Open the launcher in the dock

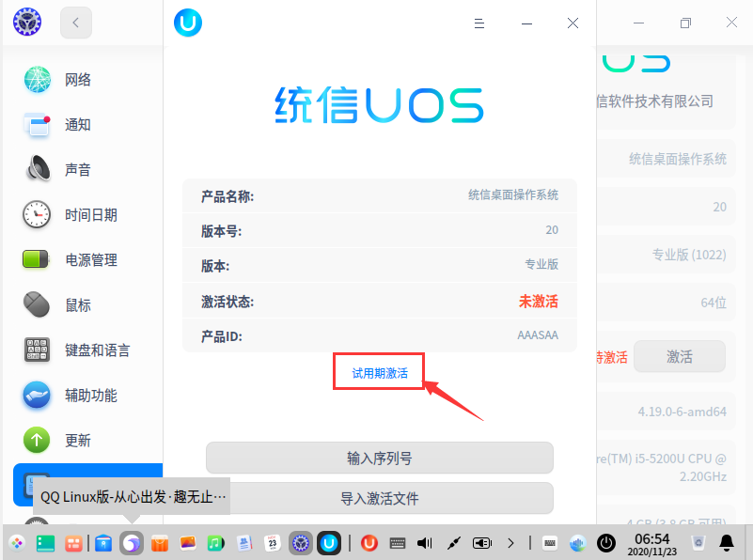(x=17, y=543)
